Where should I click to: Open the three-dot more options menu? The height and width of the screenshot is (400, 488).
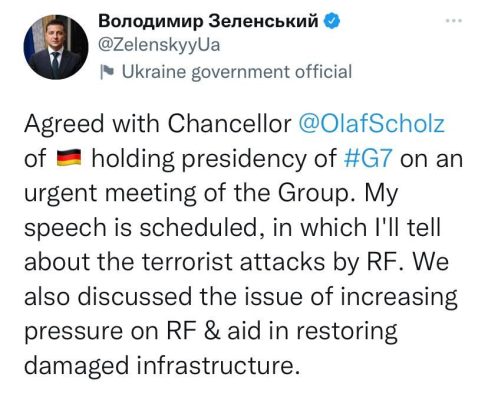coord(454,21)
